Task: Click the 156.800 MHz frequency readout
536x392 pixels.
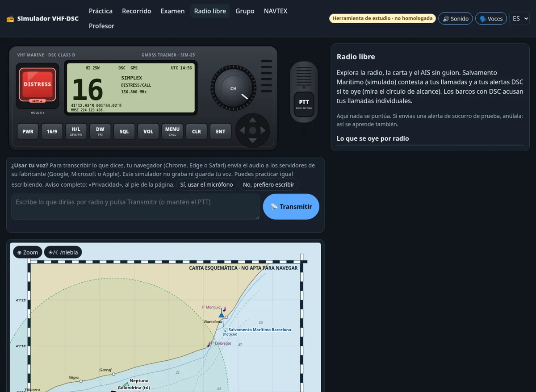Action: click(134, 92)
